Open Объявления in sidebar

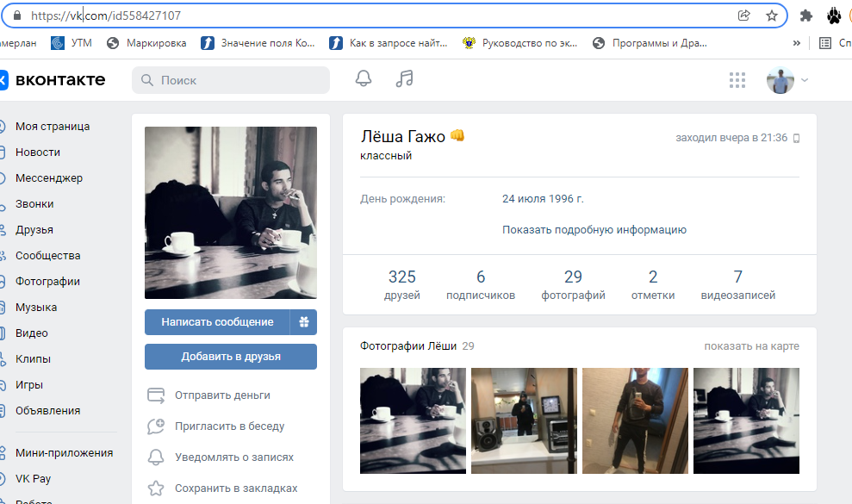tap(48, 410)
